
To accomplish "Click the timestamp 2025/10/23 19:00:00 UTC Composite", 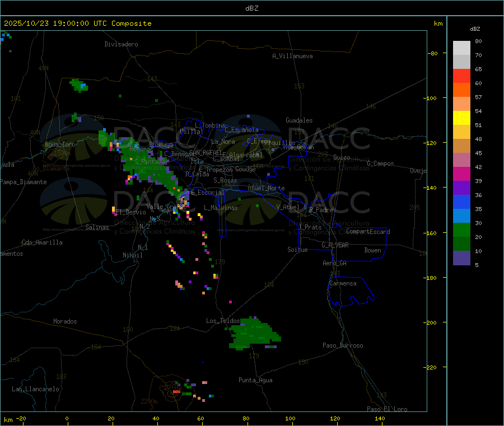I will click(x=77, y=24).
